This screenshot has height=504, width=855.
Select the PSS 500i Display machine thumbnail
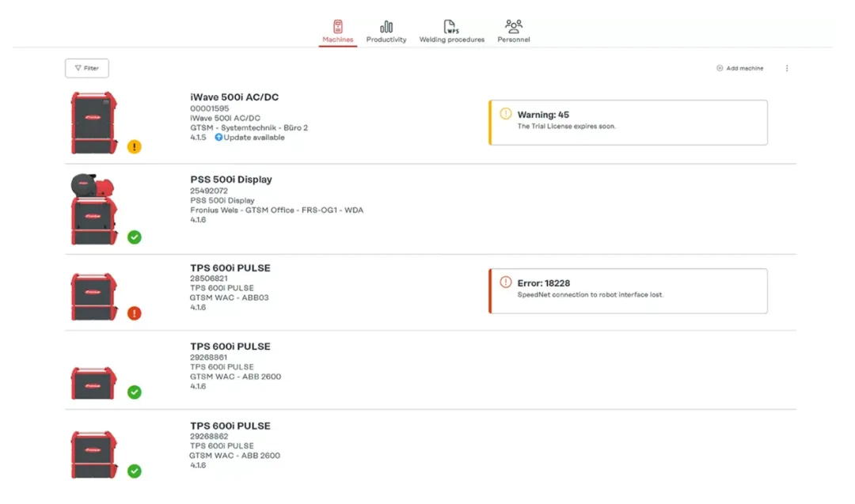(94, 209)
